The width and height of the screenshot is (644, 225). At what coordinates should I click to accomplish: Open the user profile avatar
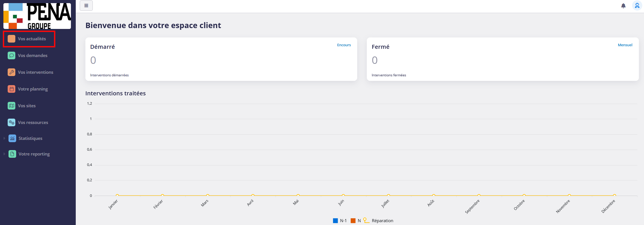637,5
